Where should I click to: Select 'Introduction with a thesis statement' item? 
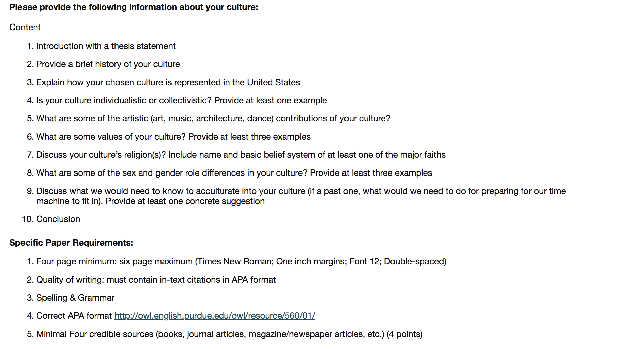[x=106, y=46]
